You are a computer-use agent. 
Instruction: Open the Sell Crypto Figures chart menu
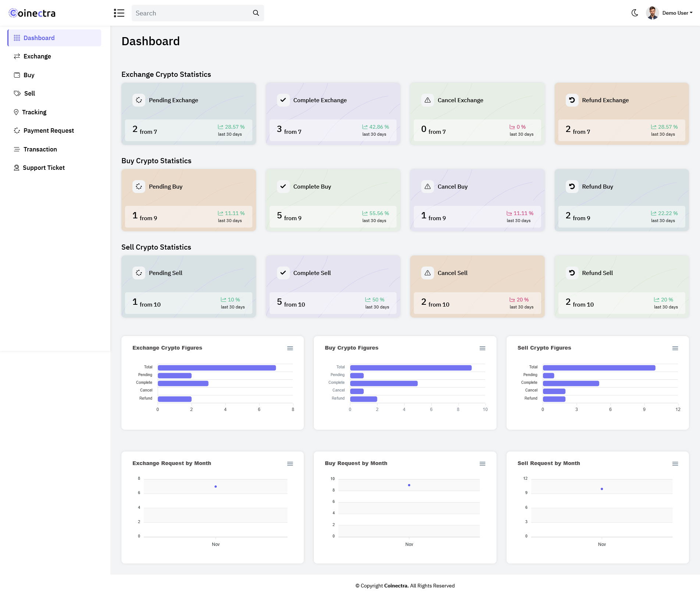coord(675,348)
